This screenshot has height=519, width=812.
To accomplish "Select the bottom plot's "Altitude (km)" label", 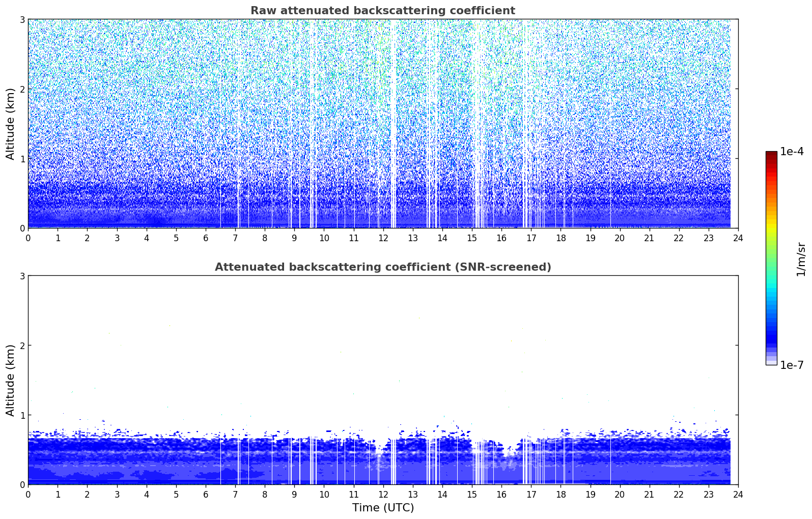I will (x=11, y=380).
